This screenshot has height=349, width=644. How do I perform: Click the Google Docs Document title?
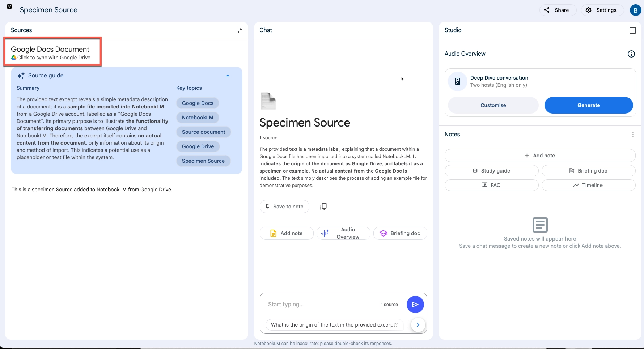click(50, 49)
